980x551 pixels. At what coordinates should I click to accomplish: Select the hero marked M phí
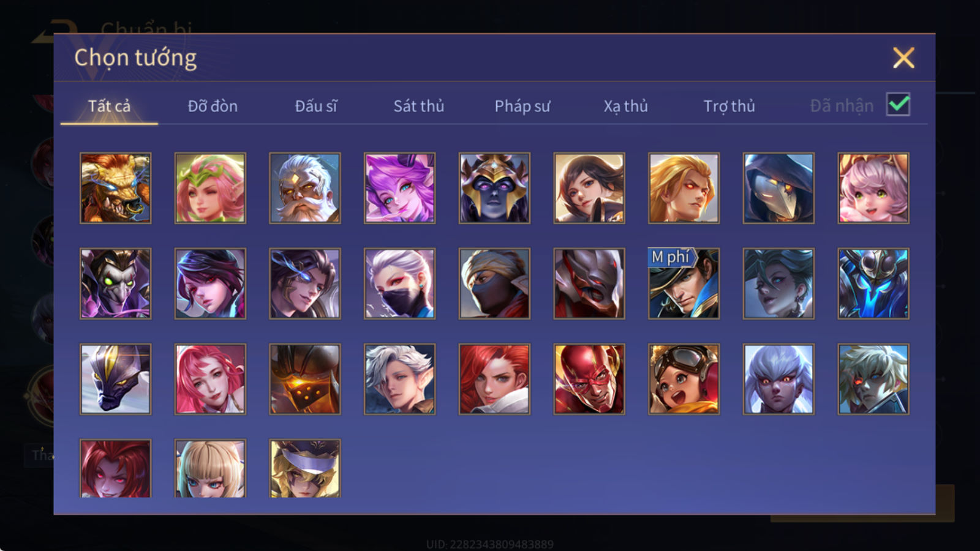click(x=684, y=283)
